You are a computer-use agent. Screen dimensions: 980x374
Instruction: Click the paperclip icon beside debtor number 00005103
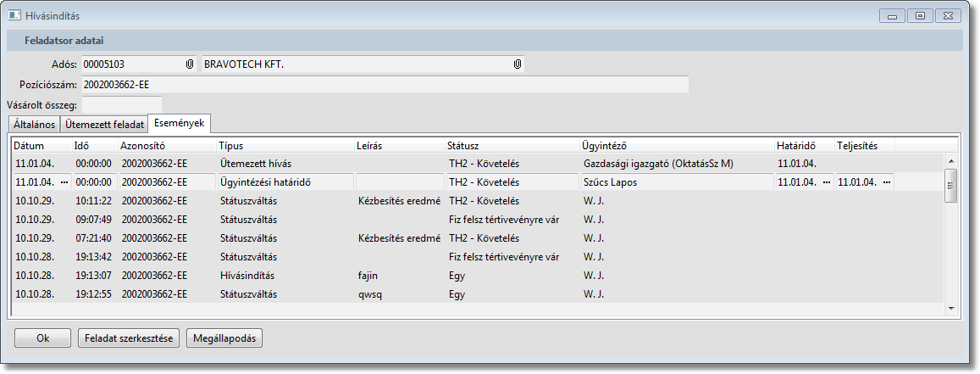190,64
